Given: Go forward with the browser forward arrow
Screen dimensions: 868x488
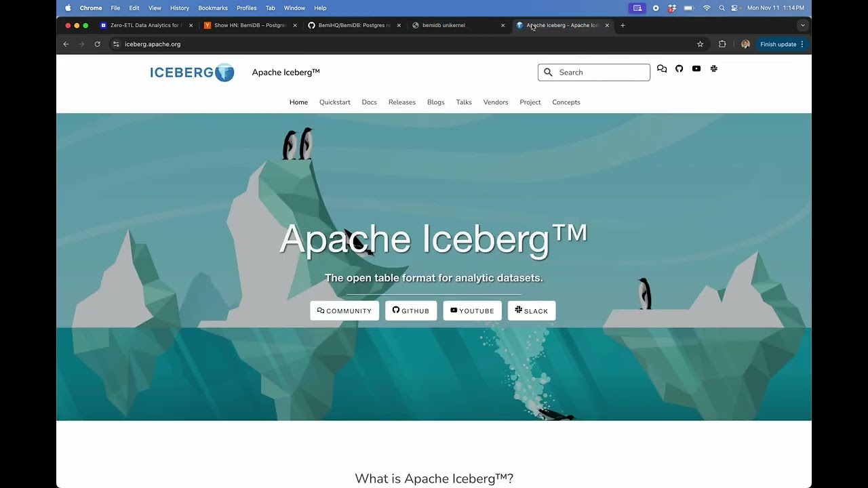Looking at the screenshot, I should point(81,44).
